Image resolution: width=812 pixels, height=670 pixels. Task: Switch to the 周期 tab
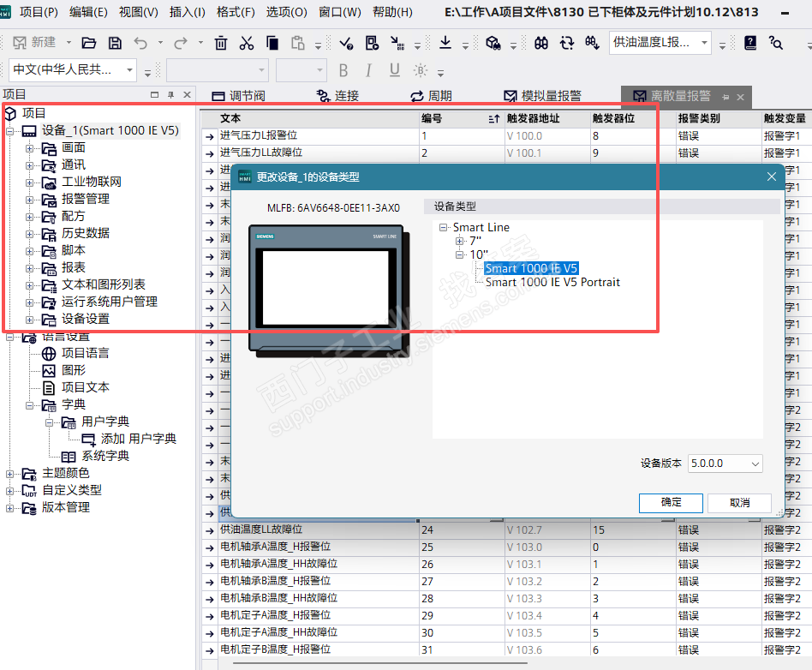click(432, 96)
